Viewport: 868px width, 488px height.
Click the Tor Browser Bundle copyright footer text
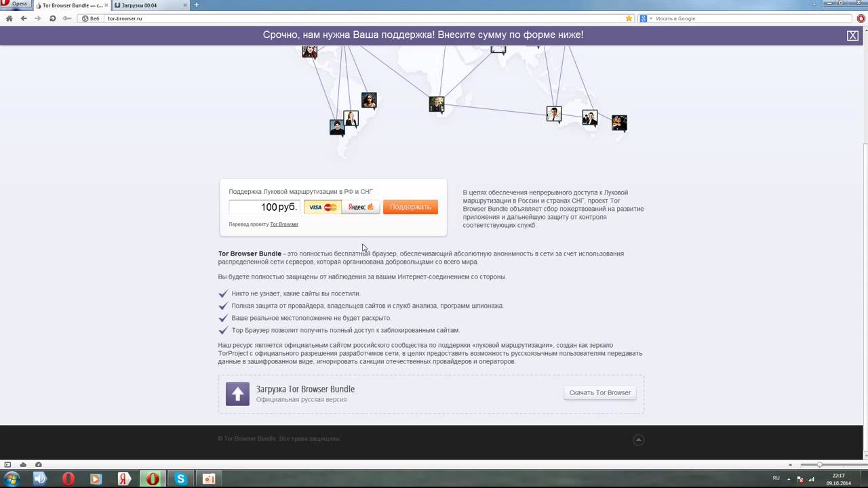click(279, 439)
